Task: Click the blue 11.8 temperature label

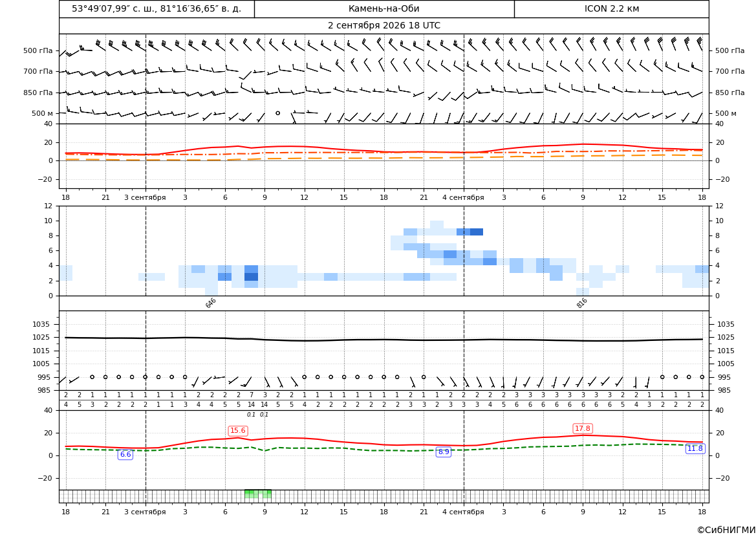Action: click(695, 449)
